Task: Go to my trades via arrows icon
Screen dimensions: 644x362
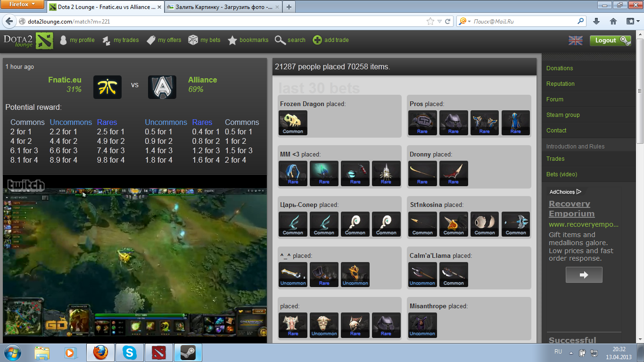Action: point(107,41)
